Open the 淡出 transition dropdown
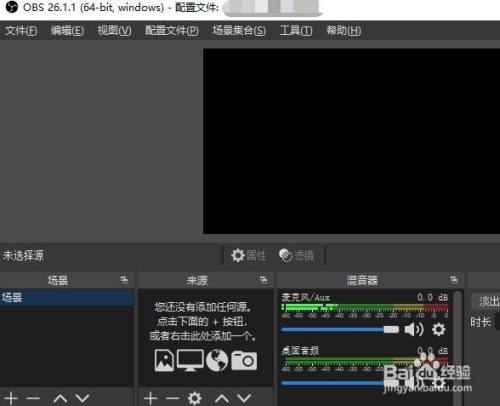 (486, 301)
